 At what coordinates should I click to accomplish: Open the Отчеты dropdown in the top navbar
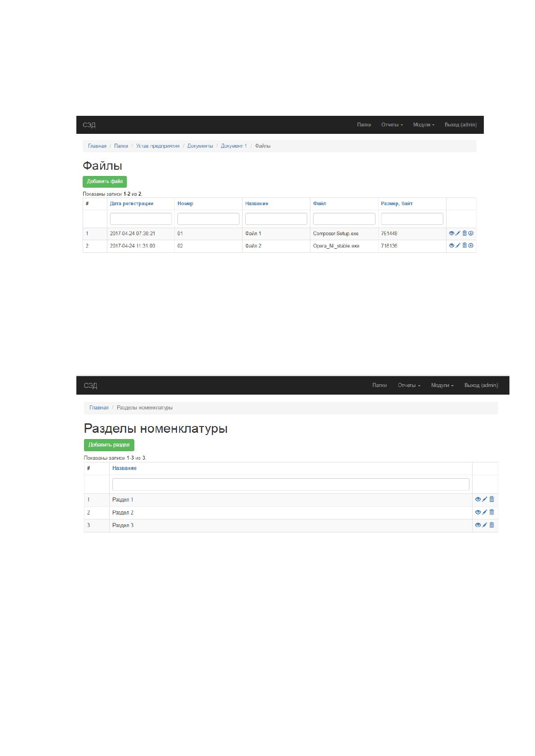[x=392, y=125]
